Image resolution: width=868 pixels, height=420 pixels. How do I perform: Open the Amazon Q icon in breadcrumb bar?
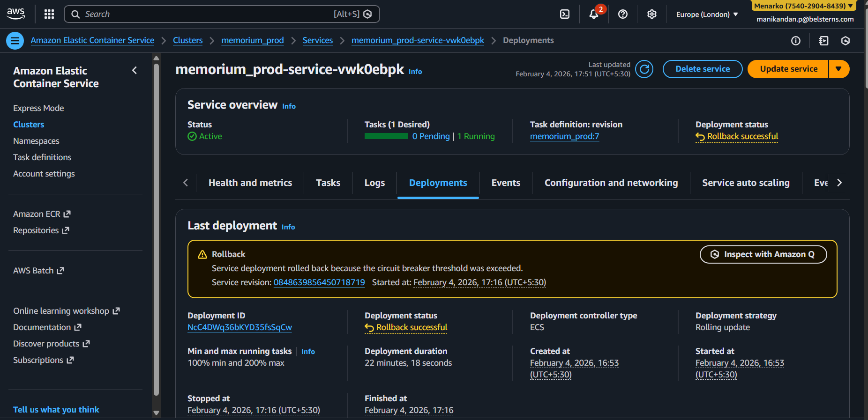[846, 41]
